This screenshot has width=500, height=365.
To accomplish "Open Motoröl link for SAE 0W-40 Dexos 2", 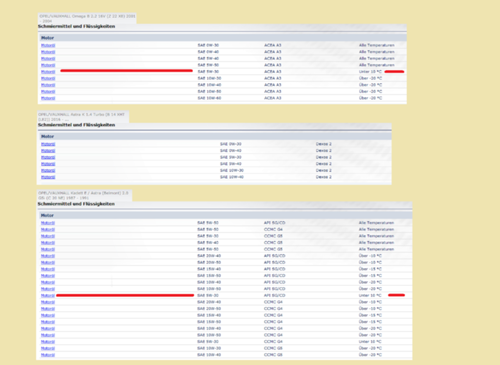I will (x=48, y=151).
